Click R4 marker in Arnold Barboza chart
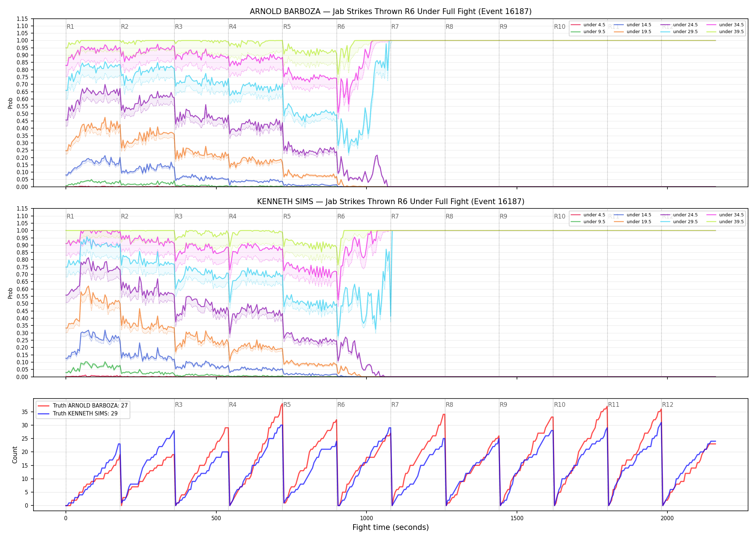756x540 pixels. point(233,27)
